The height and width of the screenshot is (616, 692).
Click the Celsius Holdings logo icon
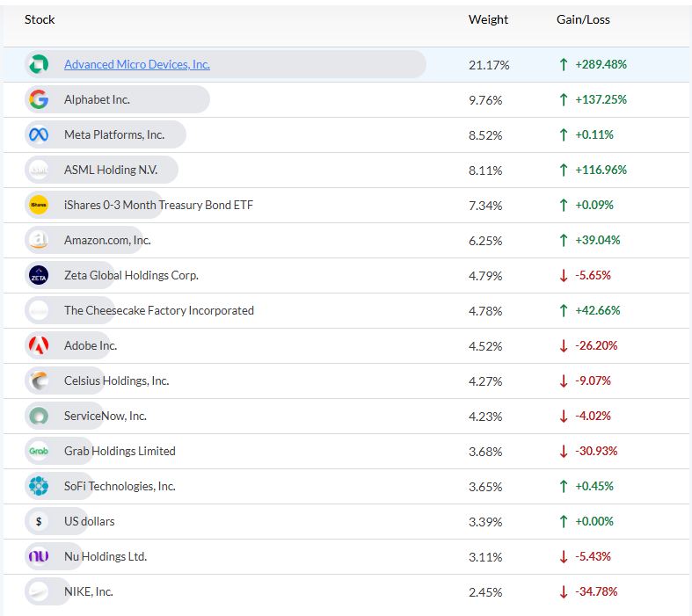[39, 380]
